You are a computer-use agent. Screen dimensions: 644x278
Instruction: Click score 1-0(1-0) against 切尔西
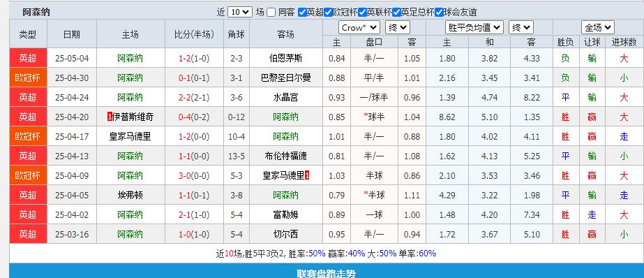click(194, 235)
